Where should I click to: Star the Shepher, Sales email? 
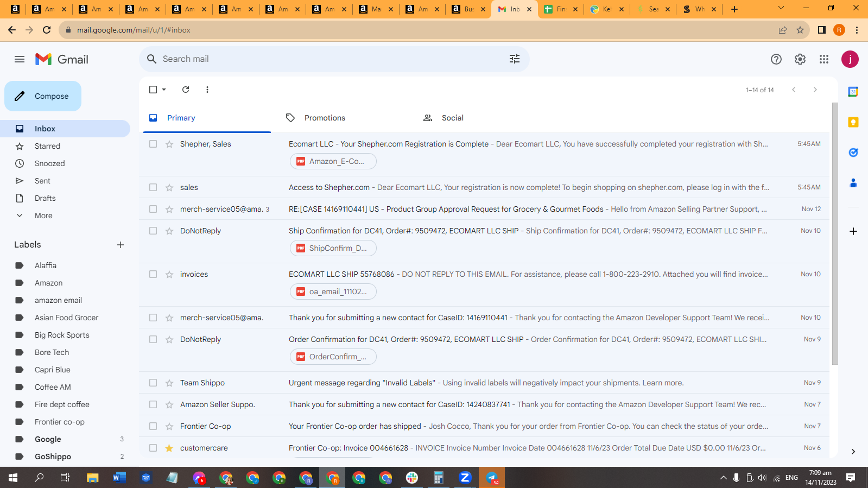click(x=169, y=144)
